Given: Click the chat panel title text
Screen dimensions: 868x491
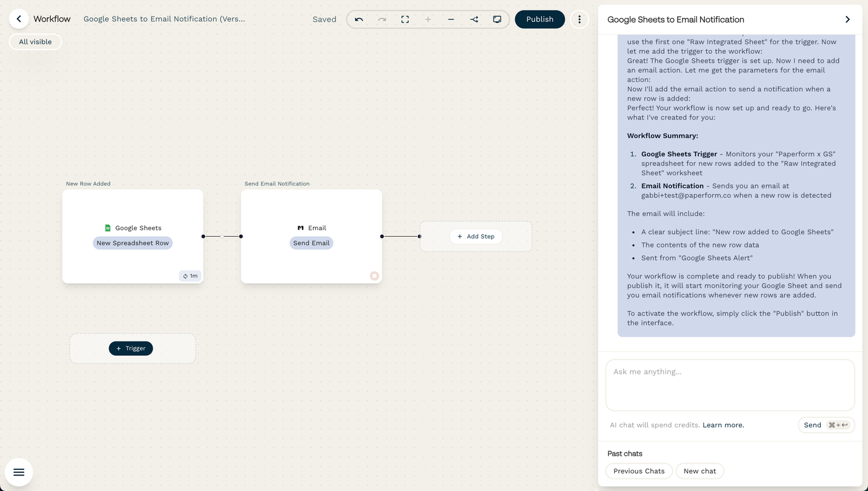Looking at the screenshot, I should (x=676, y=20).
